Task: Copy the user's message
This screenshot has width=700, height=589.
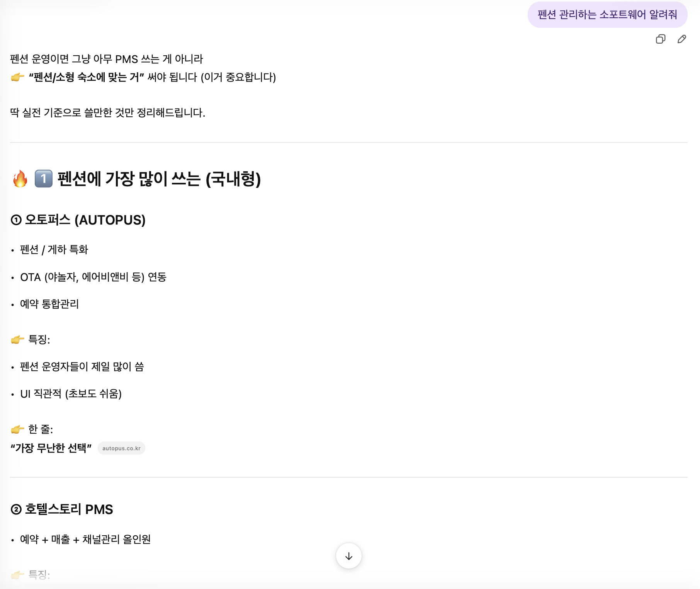Action: click(661, 39)
